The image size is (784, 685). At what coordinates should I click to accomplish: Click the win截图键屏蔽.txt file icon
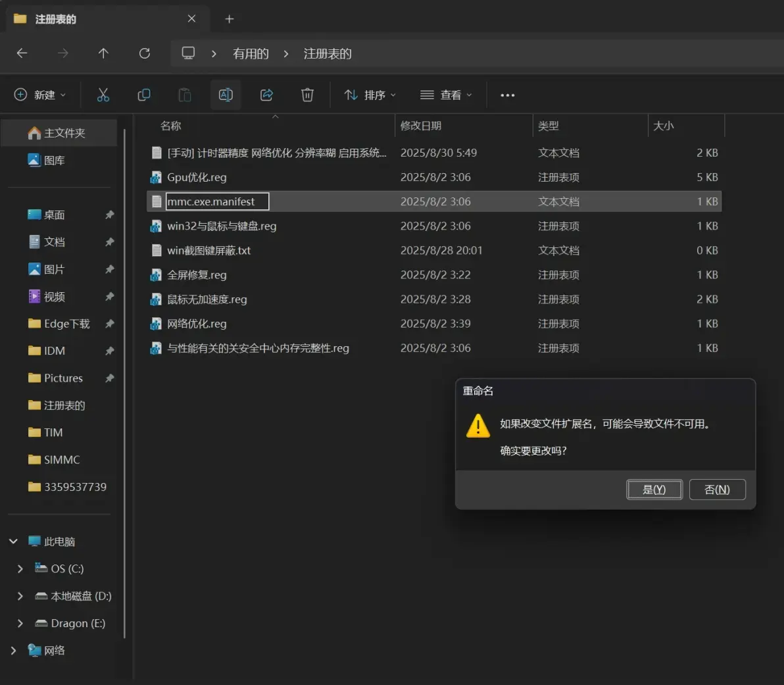[157, 250]
